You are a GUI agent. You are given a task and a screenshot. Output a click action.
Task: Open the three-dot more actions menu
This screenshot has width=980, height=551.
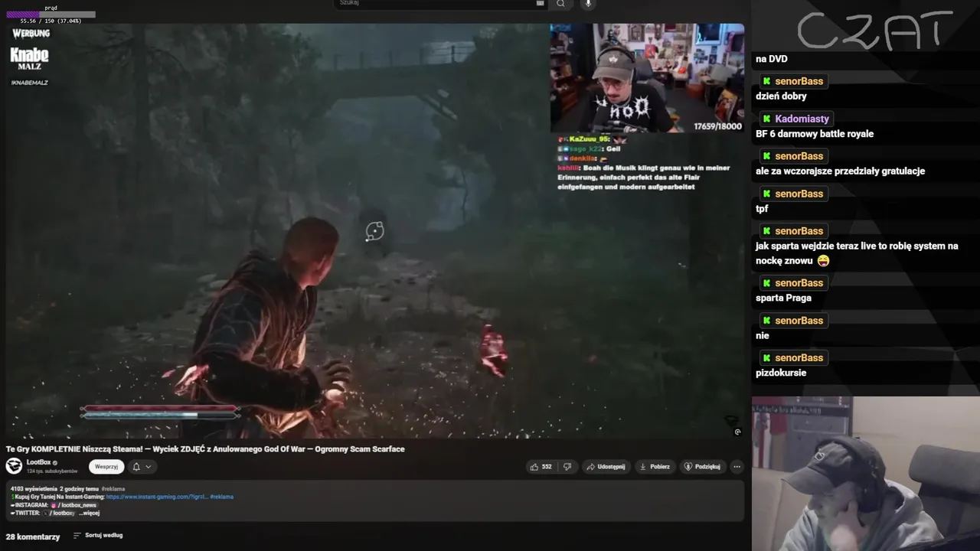coord(737,467)
